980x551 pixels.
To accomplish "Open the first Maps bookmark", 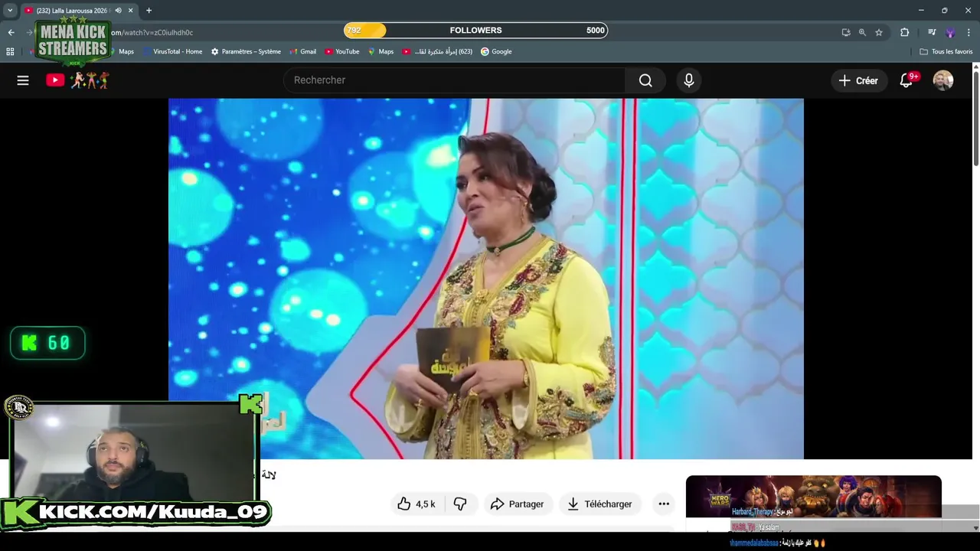I will [122, 51].
